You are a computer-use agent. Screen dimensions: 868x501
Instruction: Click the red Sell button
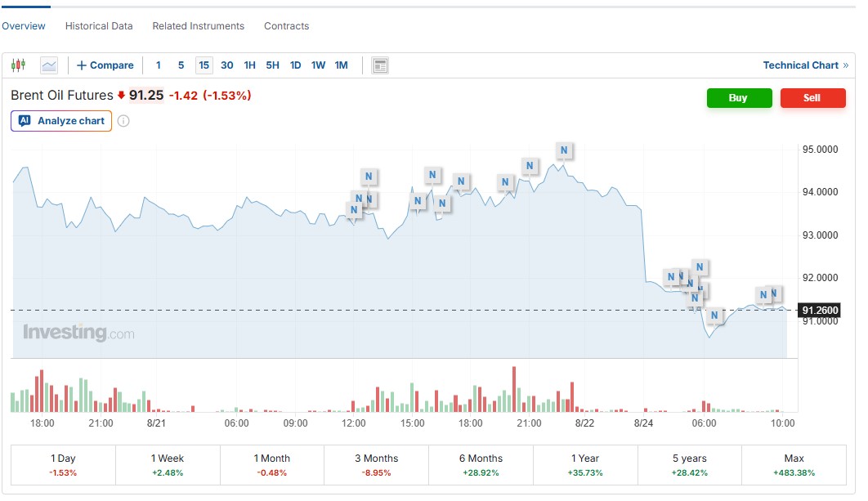[x=812, y=98]
